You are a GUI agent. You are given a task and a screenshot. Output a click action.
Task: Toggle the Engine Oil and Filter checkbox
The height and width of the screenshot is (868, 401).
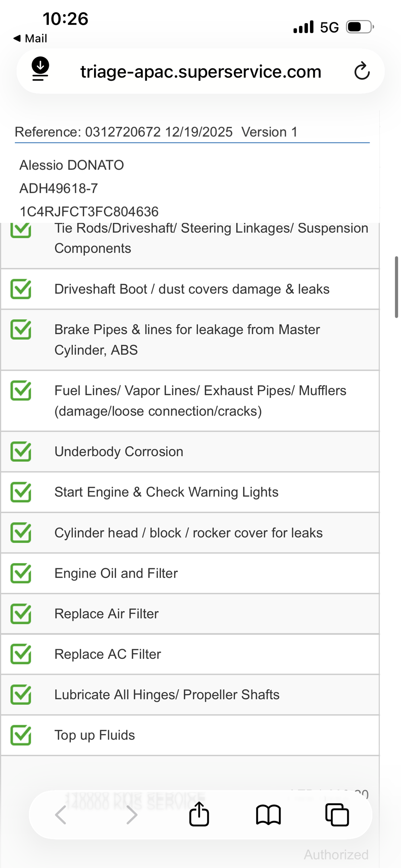point(21,573)
